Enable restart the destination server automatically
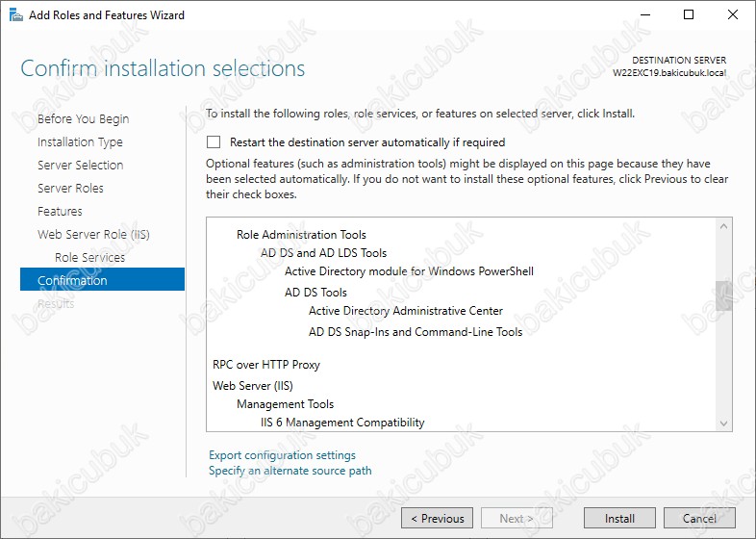 point(214,141)
